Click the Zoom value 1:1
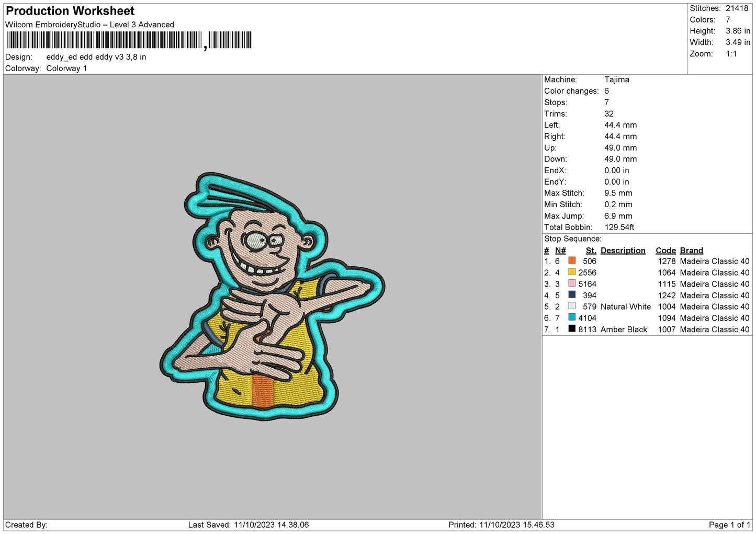 pos(731,54)
